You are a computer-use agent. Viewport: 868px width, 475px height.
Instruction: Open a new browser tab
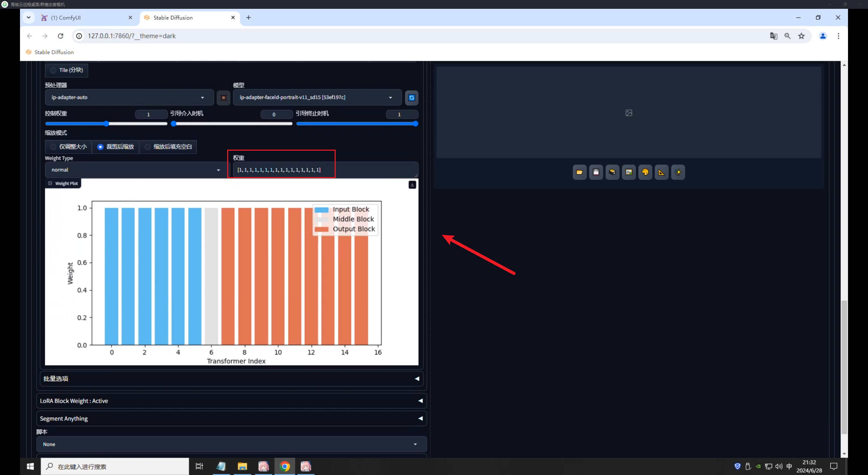(x=249, y=18)
